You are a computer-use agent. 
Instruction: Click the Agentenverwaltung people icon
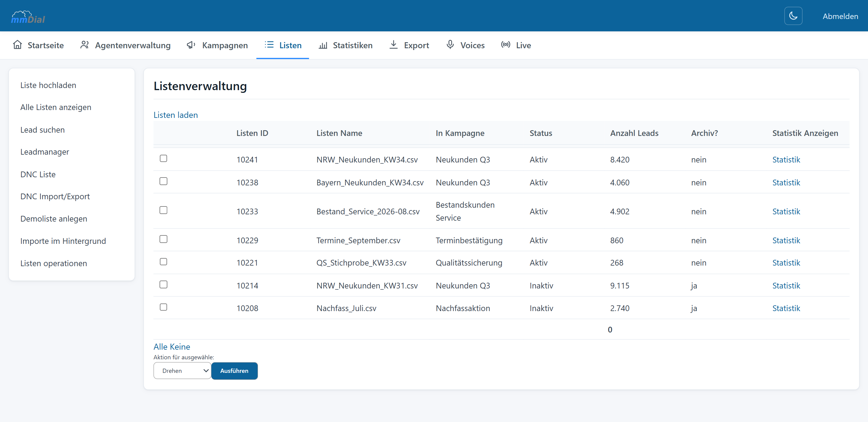pyautogui.click(x=84, y=45)
